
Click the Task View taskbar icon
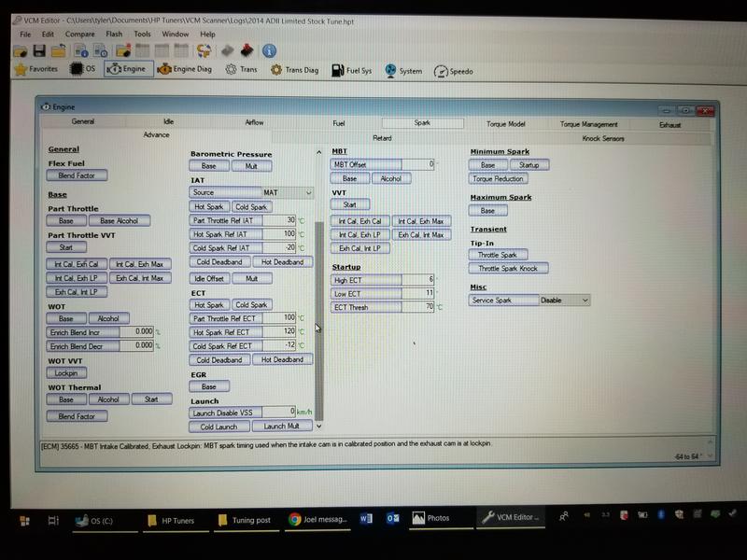[x=53, y=521]
